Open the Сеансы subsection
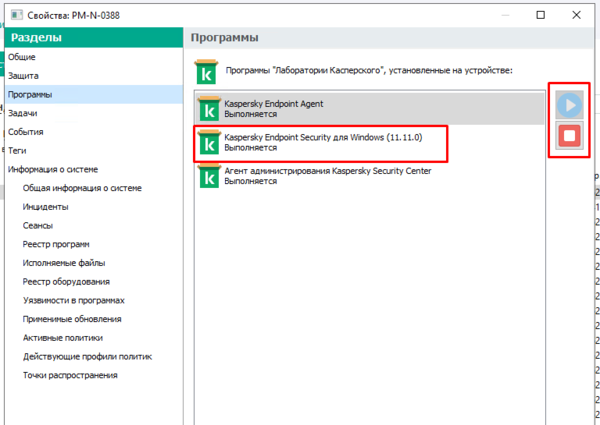Image resolution: width=600 pixels, height=425 pixels. tap(38, 226)
